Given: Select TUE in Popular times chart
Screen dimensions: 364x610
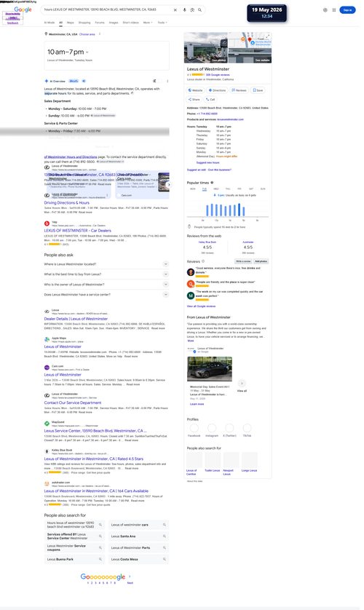Looking at the screenshot, I should (204, 189).
